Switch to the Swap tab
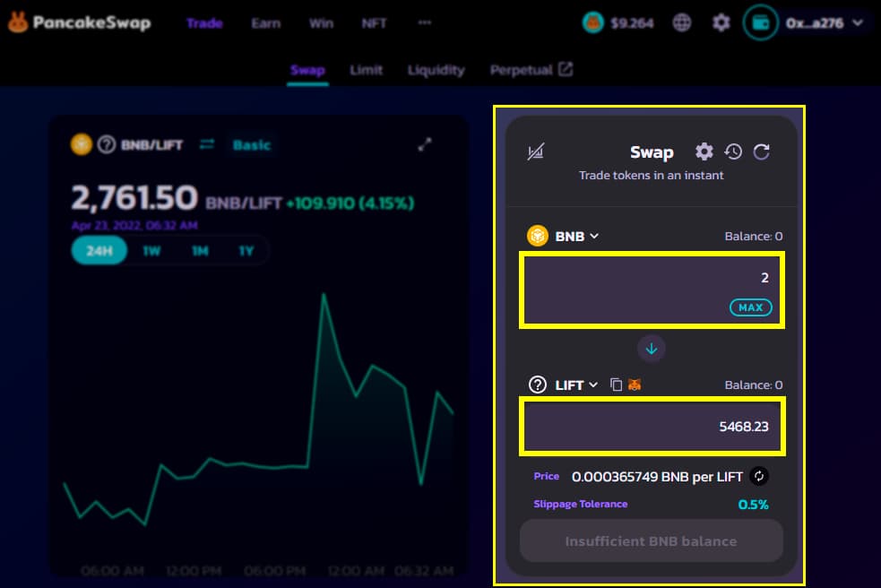Image resolution: width=881 pixels, height=588 pixels. click(x=307, y=70)
